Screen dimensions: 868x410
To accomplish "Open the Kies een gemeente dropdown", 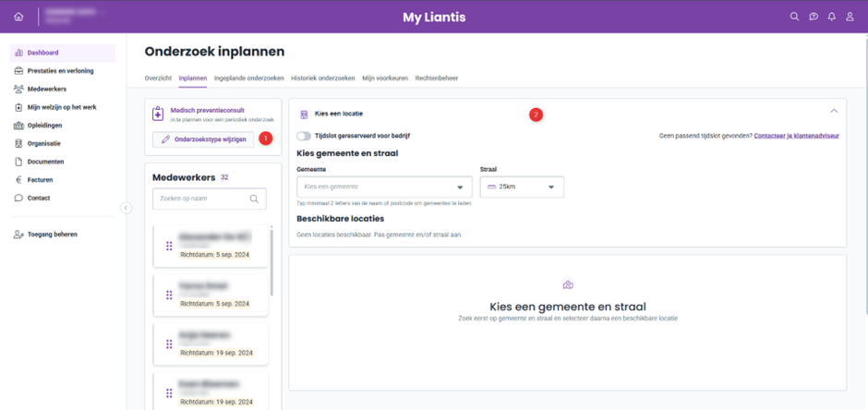I will pyautogui.click(x=385, y=187).
